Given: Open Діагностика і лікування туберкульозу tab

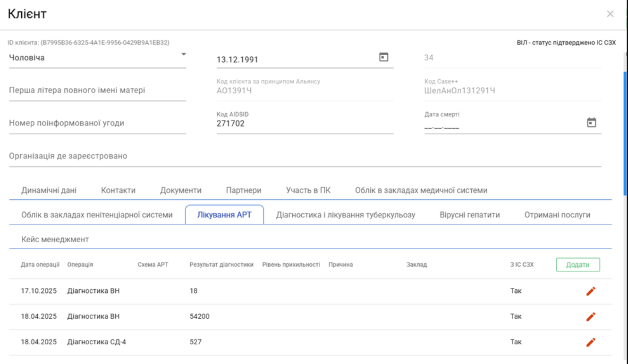Looking at the screenshot, I should pyautogui.click(x=346, y=215).
